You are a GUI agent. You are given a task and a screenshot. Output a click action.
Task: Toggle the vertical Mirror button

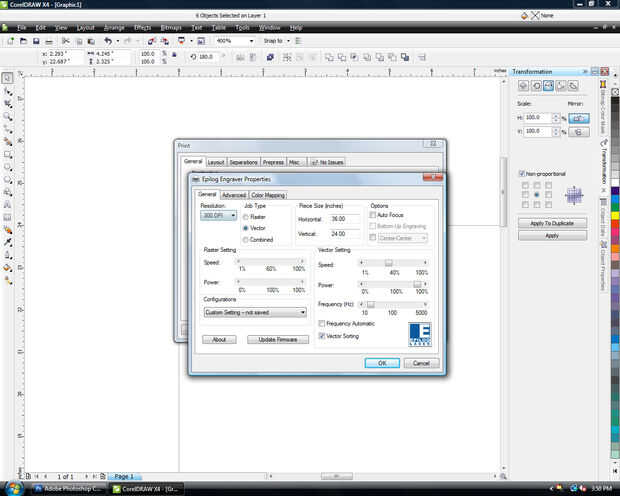579,132
